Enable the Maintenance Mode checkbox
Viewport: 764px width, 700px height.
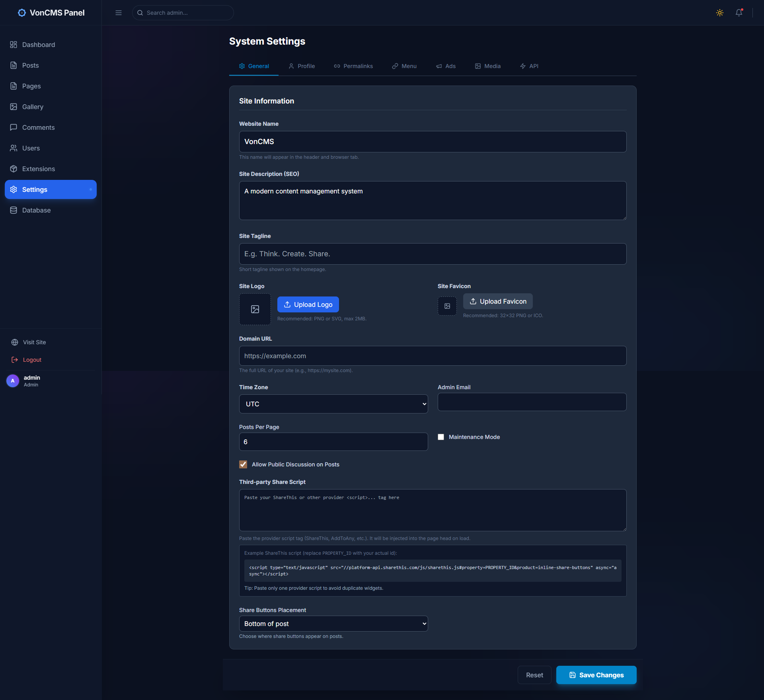441,437
